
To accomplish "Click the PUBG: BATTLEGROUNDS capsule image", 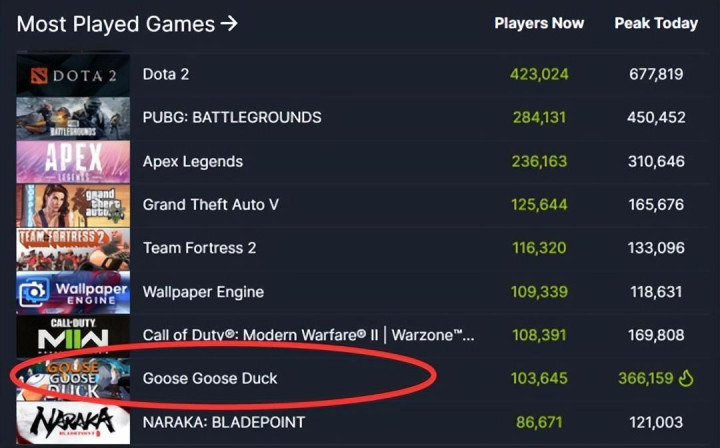I will tap(73, 118).
